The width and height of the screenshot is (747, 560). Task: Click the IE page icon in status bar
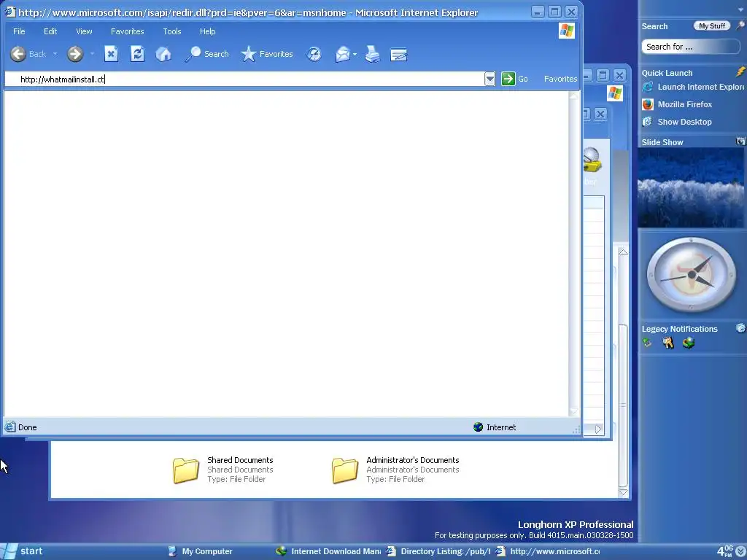(x=10, y=427)
